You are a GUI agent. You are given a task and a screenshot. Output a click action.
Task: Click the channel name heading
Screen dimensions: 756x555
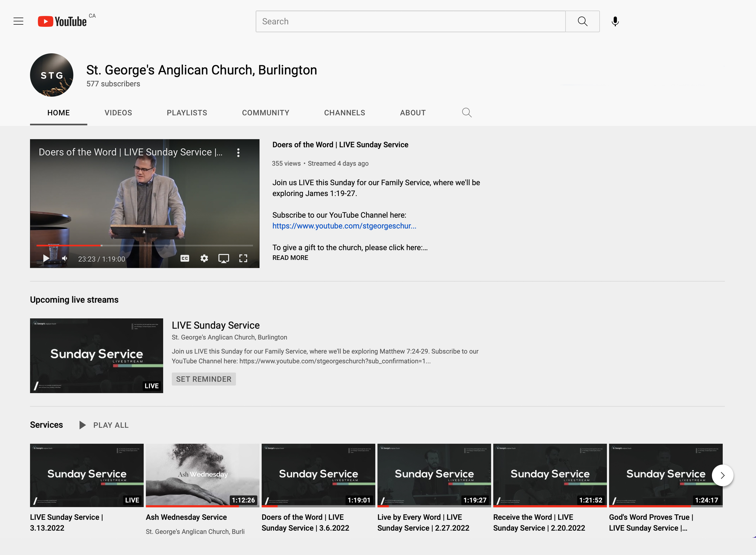coord(201,70)
